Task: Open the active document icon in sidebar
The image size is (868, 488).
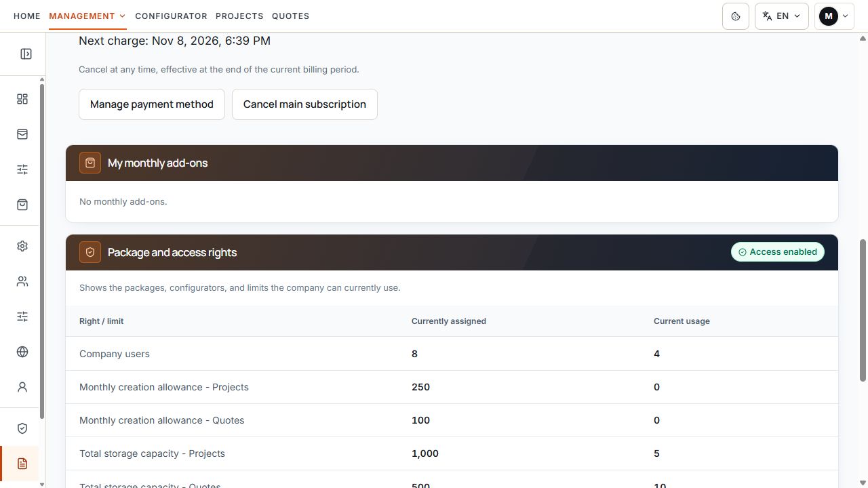Action: point(22,464)
